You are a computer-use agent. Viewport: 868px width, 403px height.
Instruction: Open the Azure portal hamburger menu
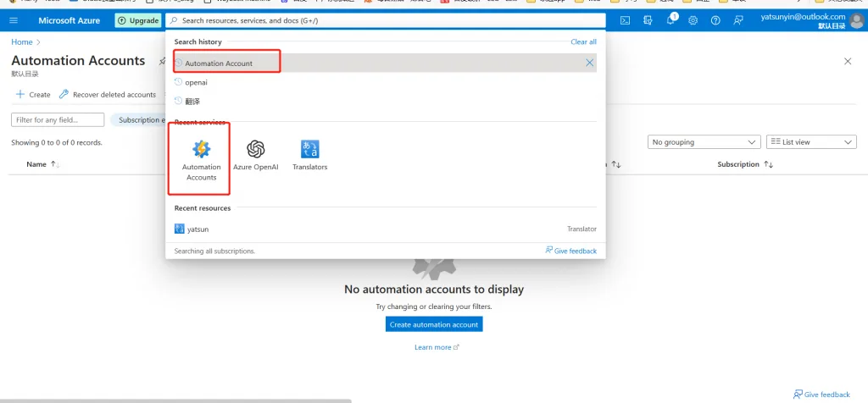pyautogui.click(x=14, y=20)
